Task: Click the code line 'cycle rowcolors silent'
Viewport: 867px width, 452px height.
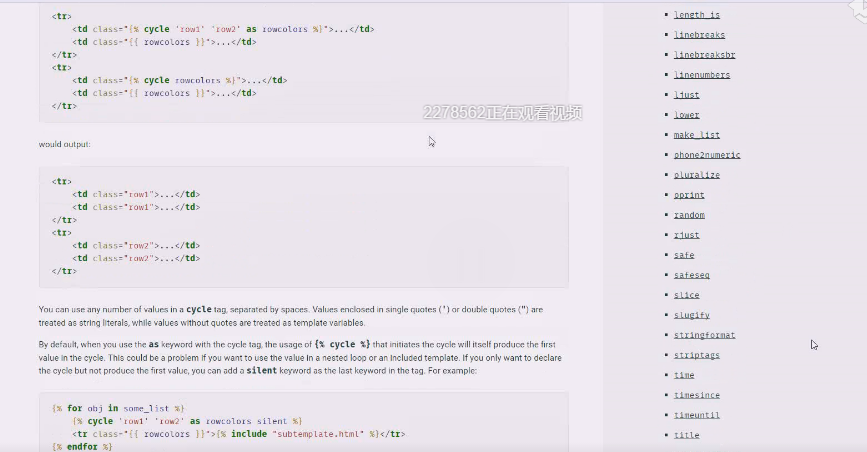Action: click(x=187, y=421)
